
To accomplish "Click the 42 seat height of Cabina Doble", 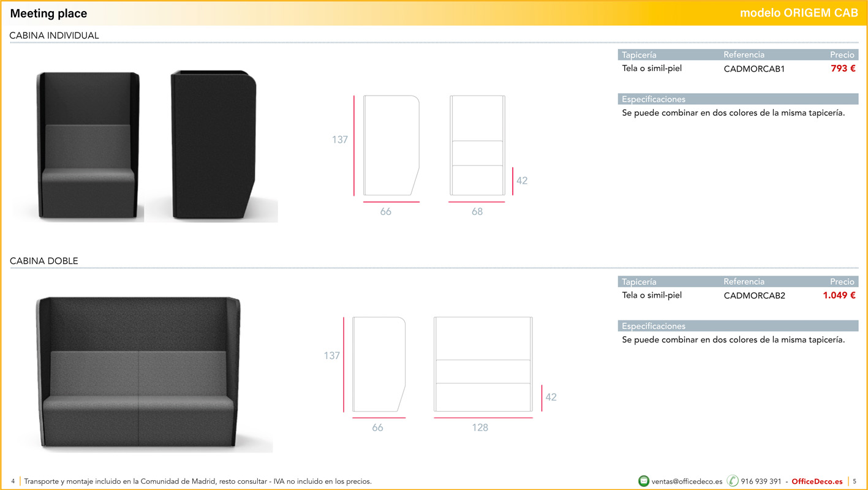I will pos(551,397).
